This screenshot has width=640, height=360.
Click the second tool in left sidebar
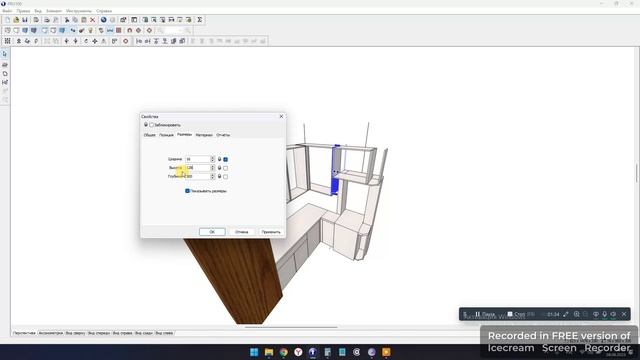pyautogui.click(x=5, y=64)
